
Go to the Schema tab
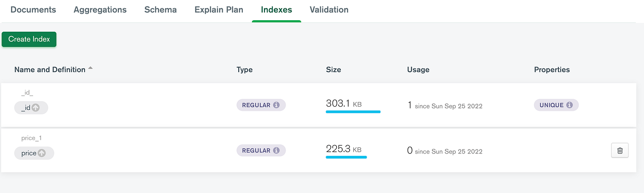tap(161, 10)
